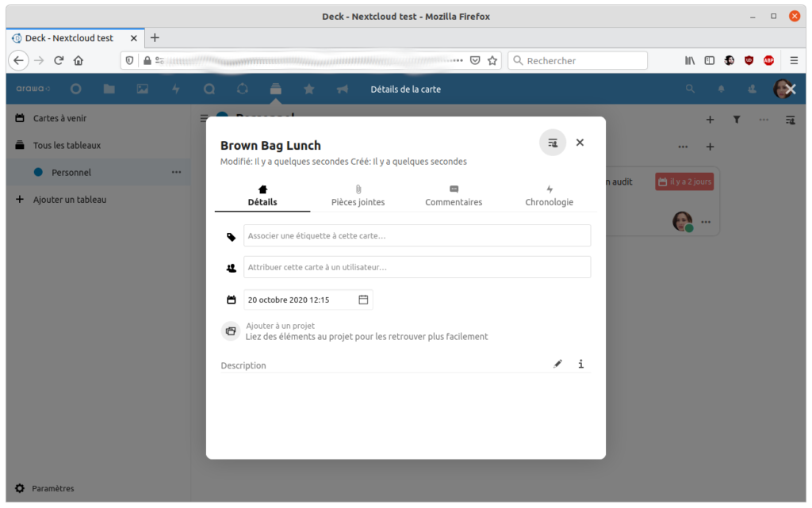Show site security lock info
The height and width of the screenshot is (508, 812).
[x=147, y=60]
